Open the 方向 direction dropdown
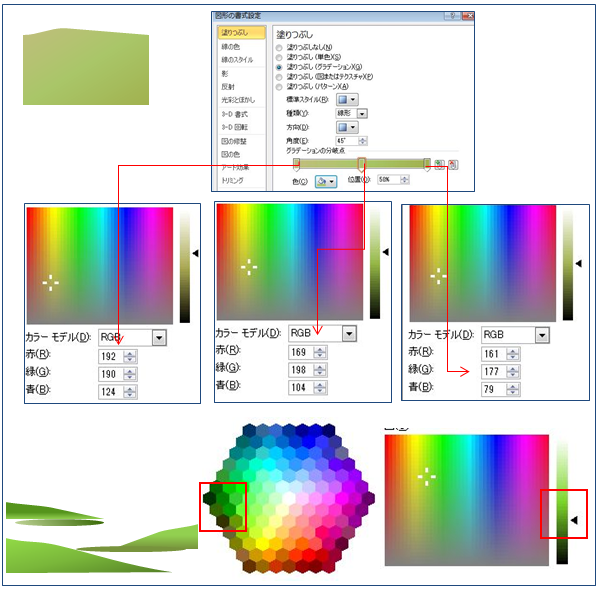This screenshot has height=593, width=600. (x=349, y=128)
